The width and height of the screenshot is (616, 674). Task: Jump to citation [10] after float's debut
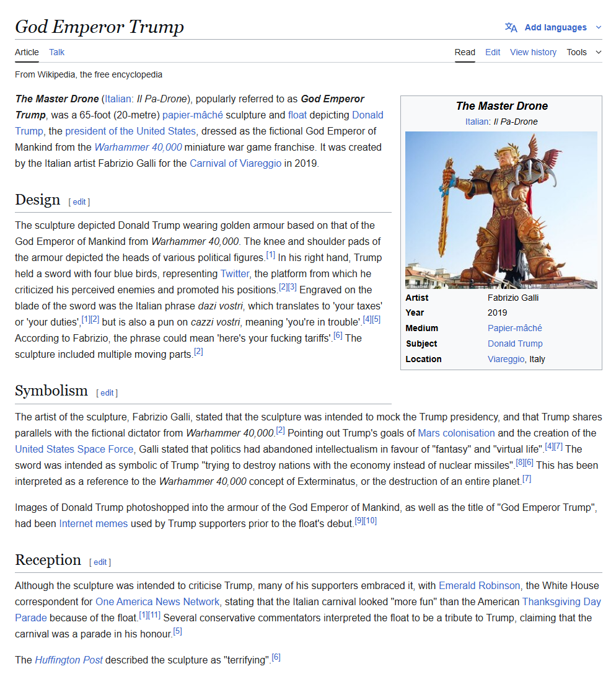point(371,521)
